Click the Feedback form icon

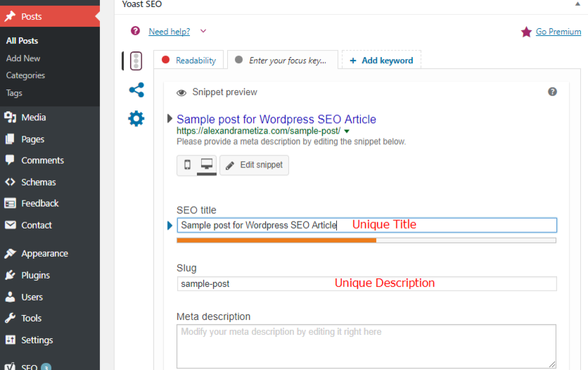pos(10,203)
